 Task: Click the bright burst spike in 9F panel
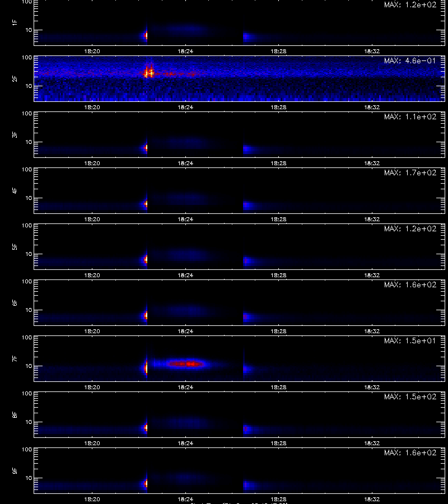[x=146, y=483]
